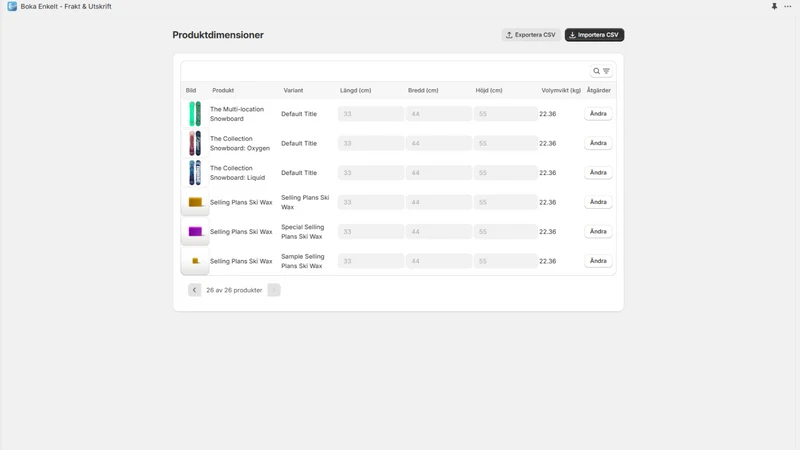
Task: Open the purple Special Ski Wax thumbnail
Action: click(x=195, y=232)
